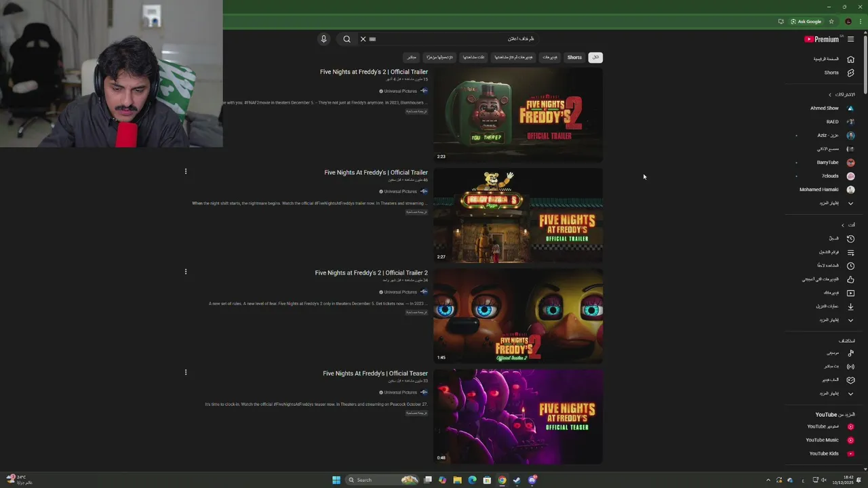The width and height of the screenshot is (868, 488).
Task: Expand show-more chevron under Explore
Action: point(850,394)
